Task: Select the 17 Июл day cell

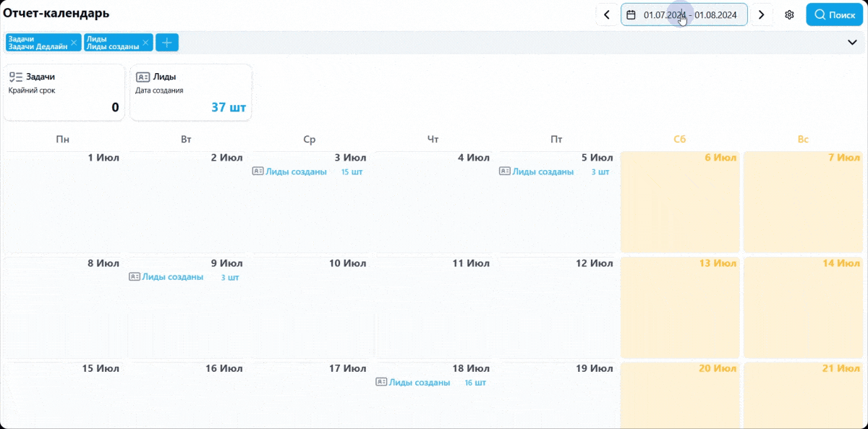Action: 311,395
